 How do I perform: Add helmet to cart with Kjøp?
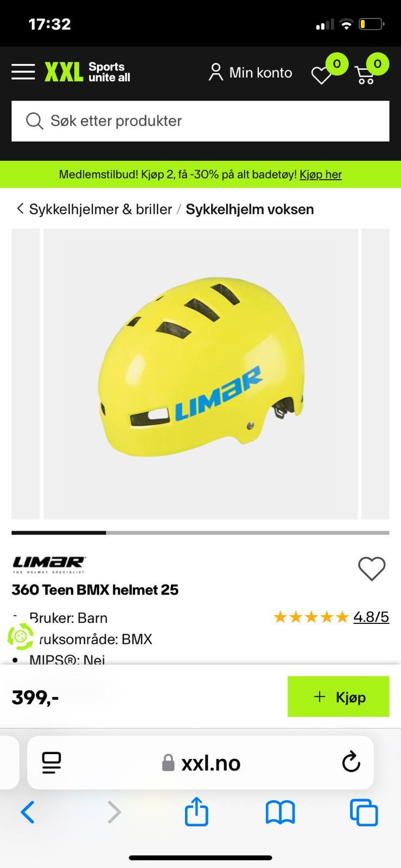[x=338, y=697]
